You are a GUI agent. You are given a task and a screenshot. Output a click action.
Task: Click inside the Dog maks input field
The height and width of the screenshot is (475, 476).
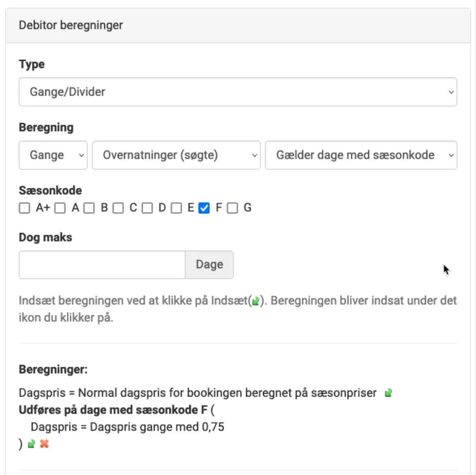[101, 264]
